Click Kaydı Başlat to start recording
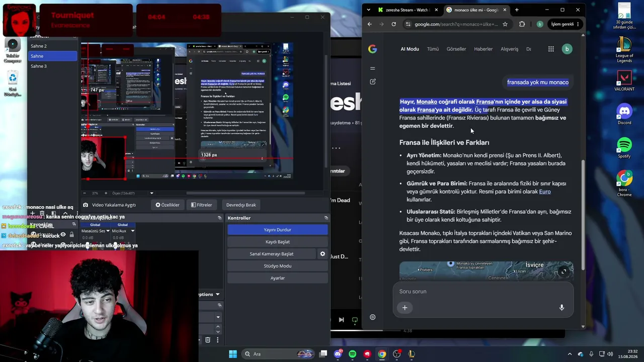This screenshot has height=362, width=644. click(x=277, y=242)
